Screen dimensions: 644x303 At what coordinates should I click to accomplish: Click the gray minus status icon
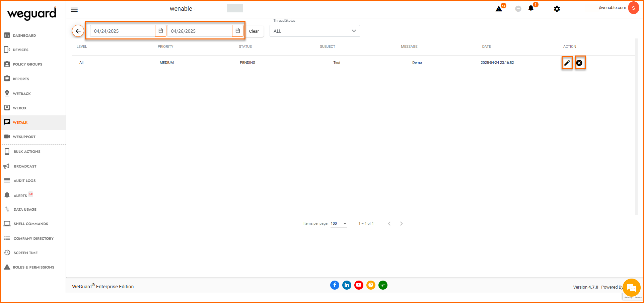(x=518, y=9)
